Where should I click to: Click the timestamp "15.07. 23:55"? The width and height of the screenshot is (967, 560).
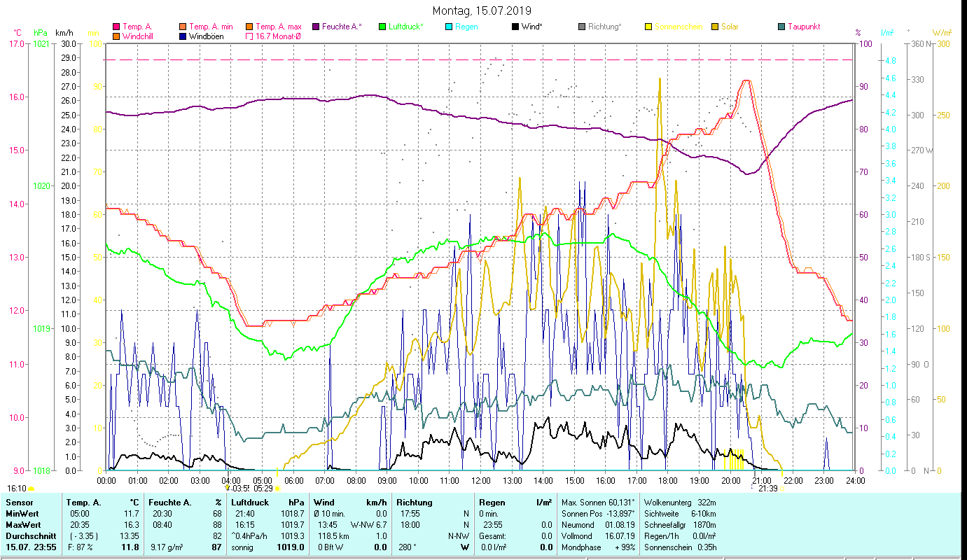(30, 547)
